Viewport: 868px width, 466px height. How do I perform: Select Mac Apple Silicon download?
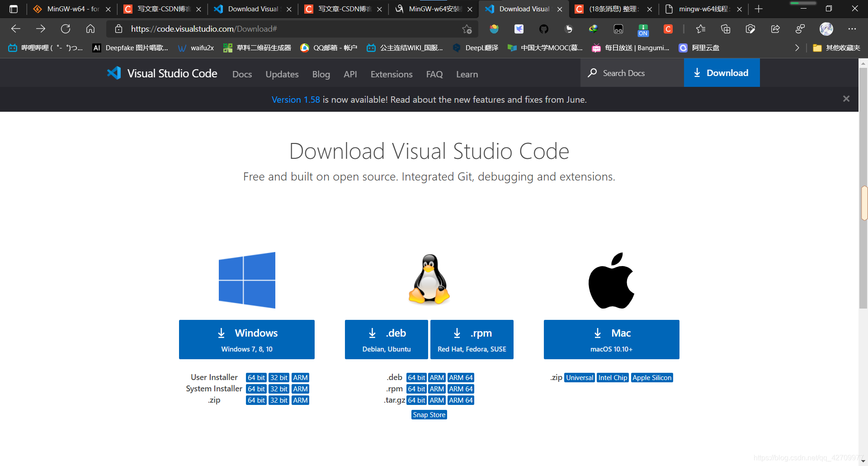pyautogui.click(x=652, y=377)
